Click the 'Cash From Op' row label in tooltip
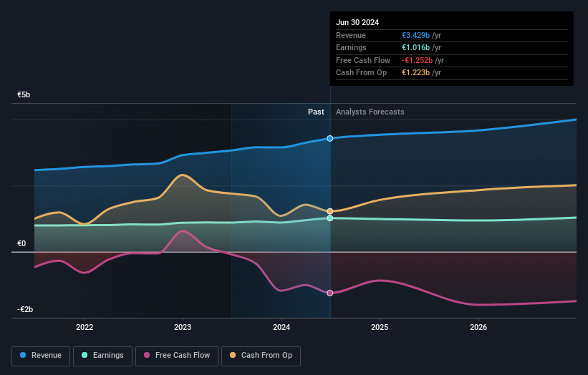 (361, 73)
